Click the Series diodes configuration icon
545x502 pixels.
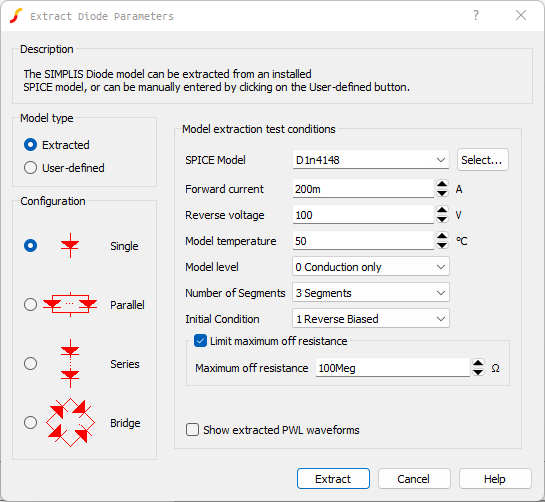pyautogui.click(x=70, y=363)
